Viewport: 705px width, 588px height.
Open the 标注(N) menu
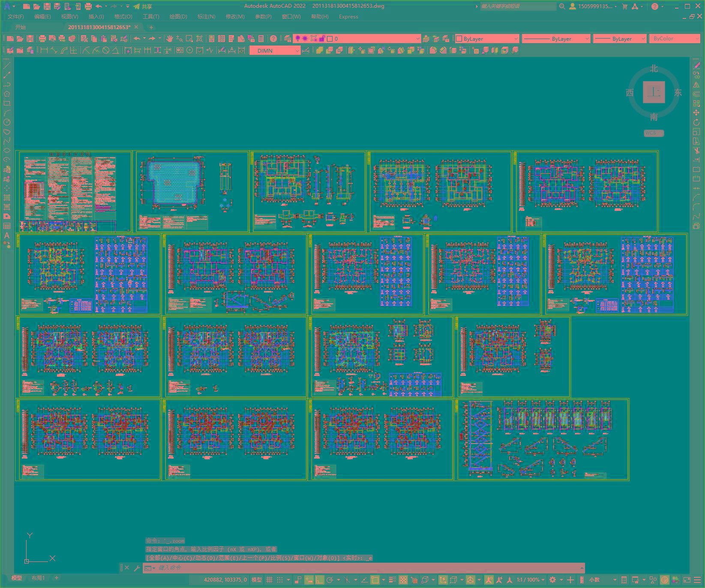click(x=206, y=17)
